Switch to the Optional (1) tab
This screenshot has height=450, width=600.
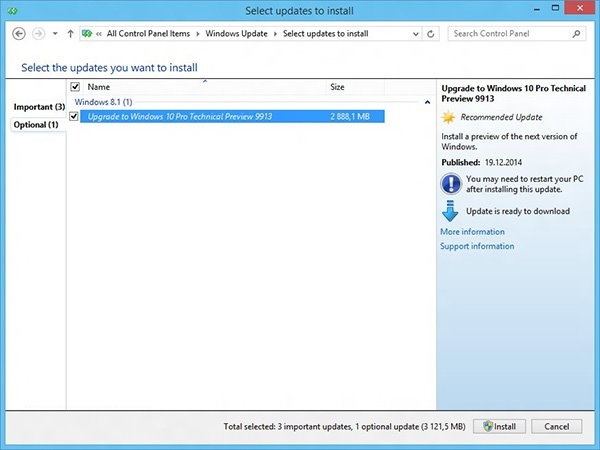tap(36, 125)
